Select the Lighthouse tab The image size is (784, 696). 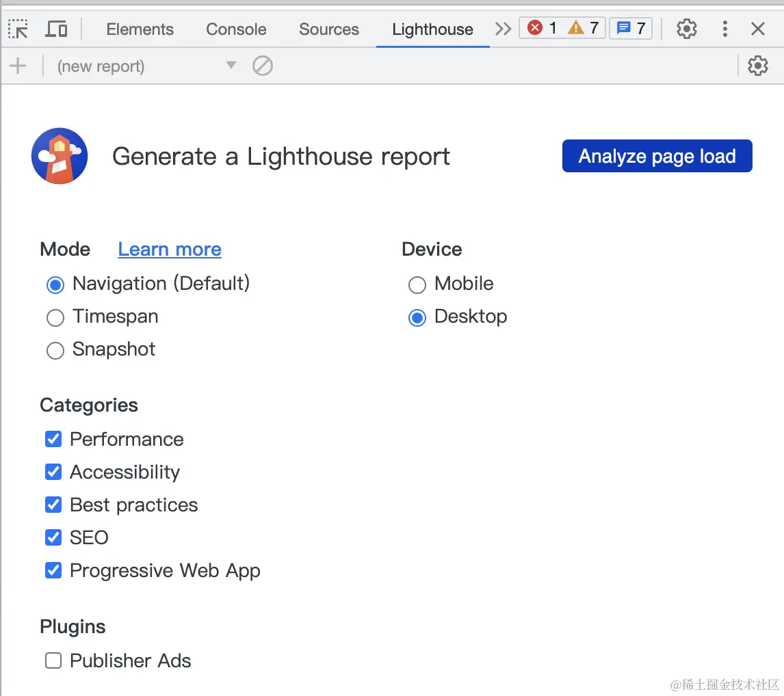432,29
